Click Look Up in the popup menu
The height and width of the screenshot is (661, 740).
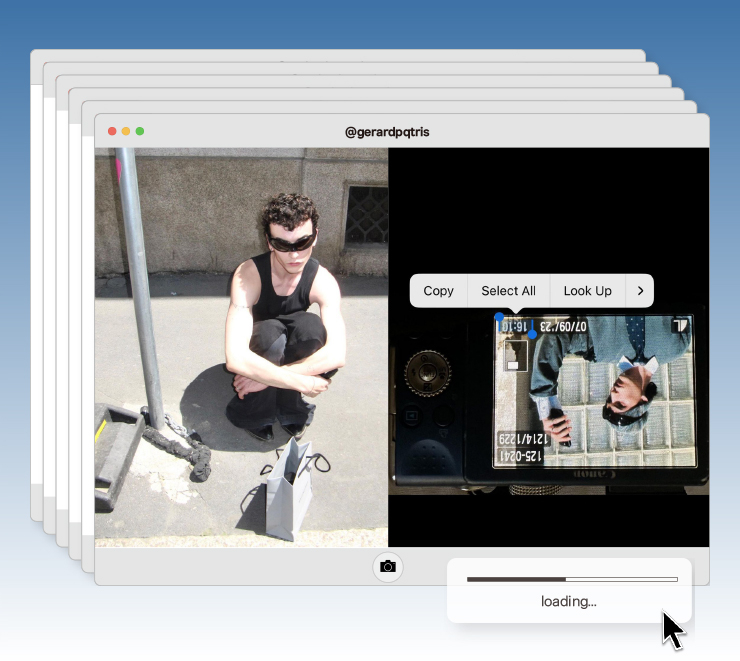point(587,291)
